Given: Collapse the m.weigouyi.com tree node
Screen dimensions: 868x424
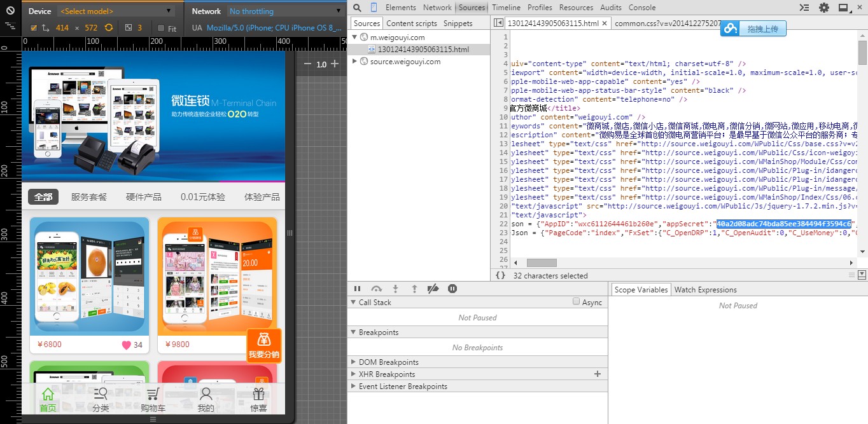Looking at the screenshot, I should click(354, 38).
